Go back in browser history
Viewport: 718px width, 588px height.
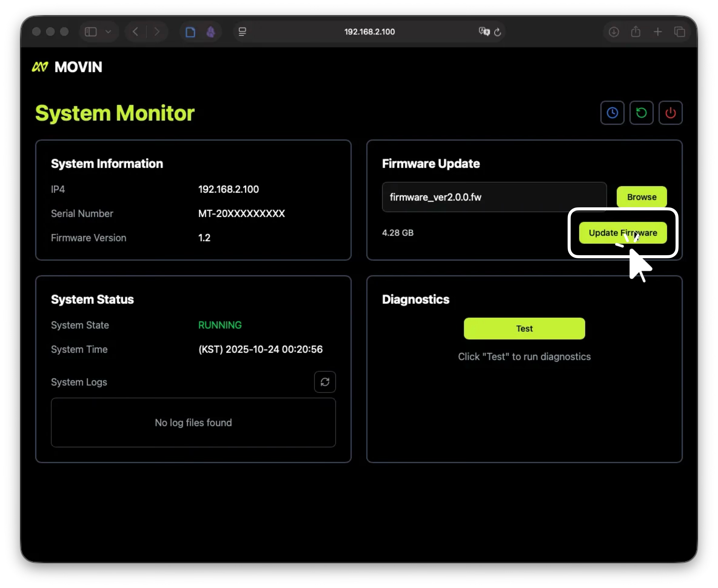[x=136, y=32]
